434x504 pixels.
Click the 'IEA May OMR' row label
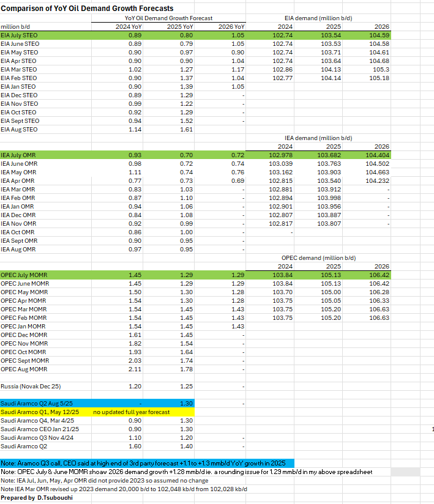18,172
